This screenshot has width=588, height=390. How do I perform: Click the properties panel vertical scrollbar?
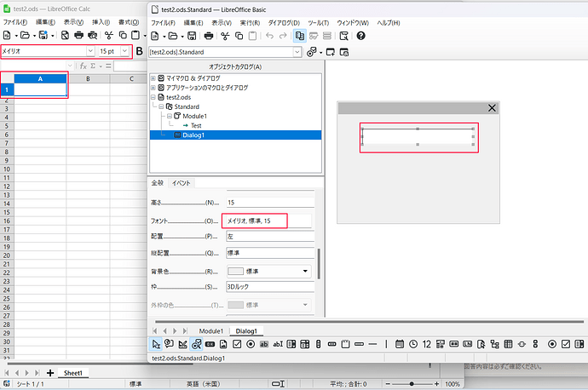tap(319, 264)
